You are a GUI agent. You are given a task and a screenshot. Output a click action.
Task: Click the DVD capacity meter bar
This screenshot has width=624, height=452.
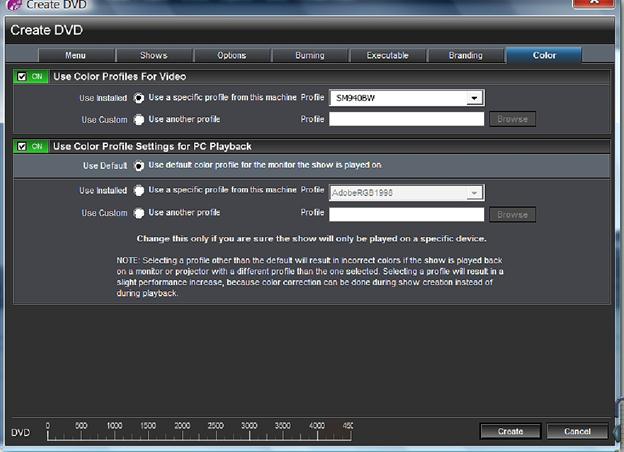coord(199,432)
